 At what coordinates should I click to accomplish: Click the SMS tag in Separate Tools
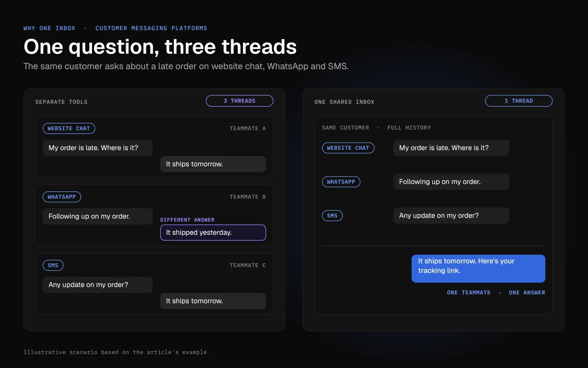point(53,265)
